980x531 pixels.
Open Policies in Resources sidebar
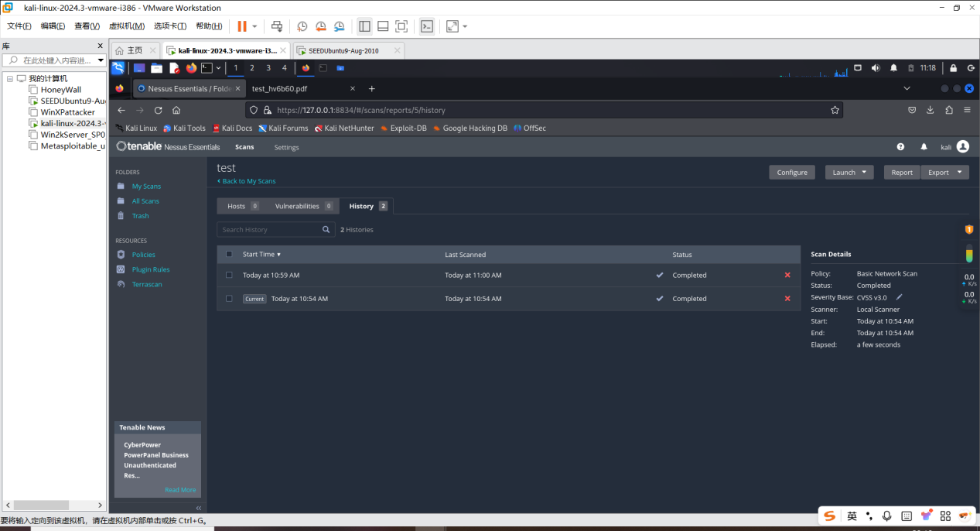(x=143, y=255)
